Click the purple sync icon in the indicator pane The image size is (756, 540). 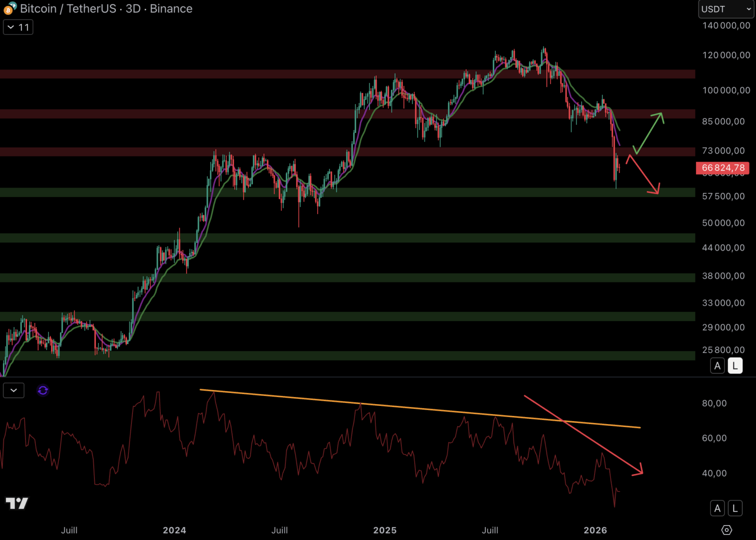[43, 390]
